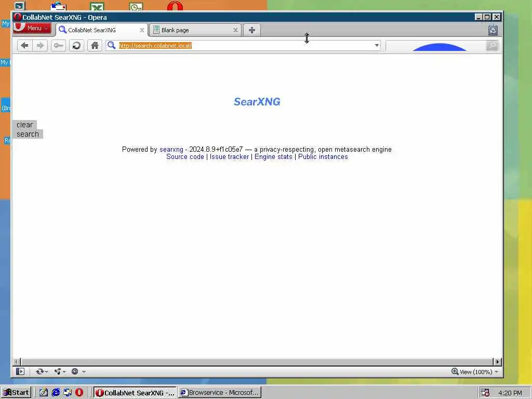This screenshot has width=532, height=399.
Task: Reload the current page
Action: click(x=76, y=46)
